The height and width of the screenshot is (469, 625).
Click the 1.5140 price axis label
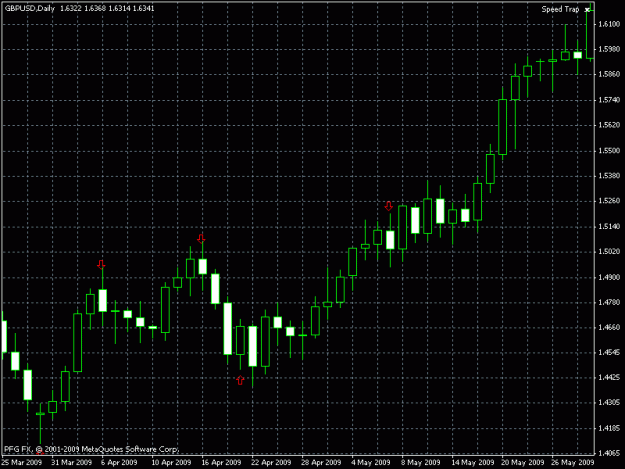609,226
